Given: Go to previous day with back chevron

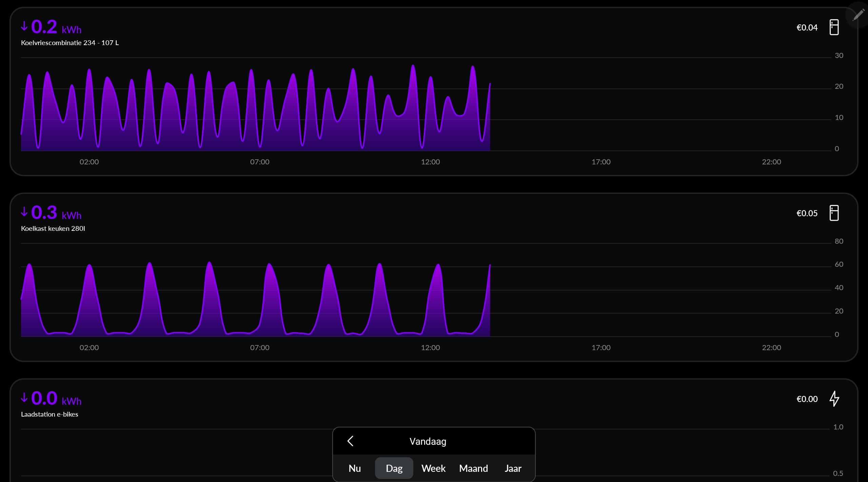Looking at the screenshot, I should coord(351,441).
